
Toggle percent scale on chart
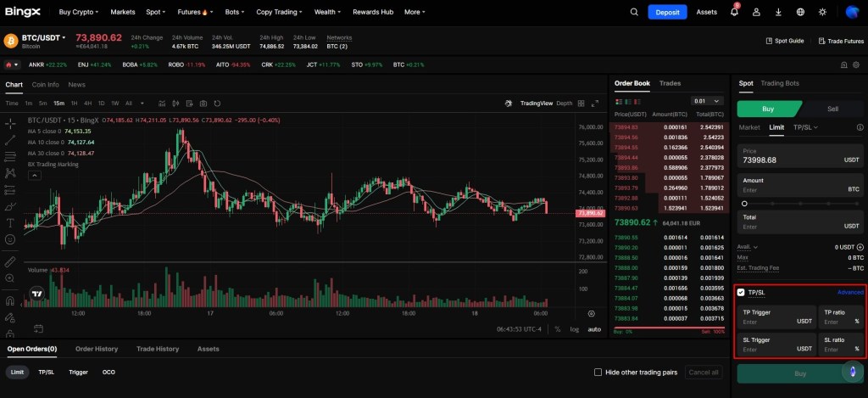click(558, 329)
